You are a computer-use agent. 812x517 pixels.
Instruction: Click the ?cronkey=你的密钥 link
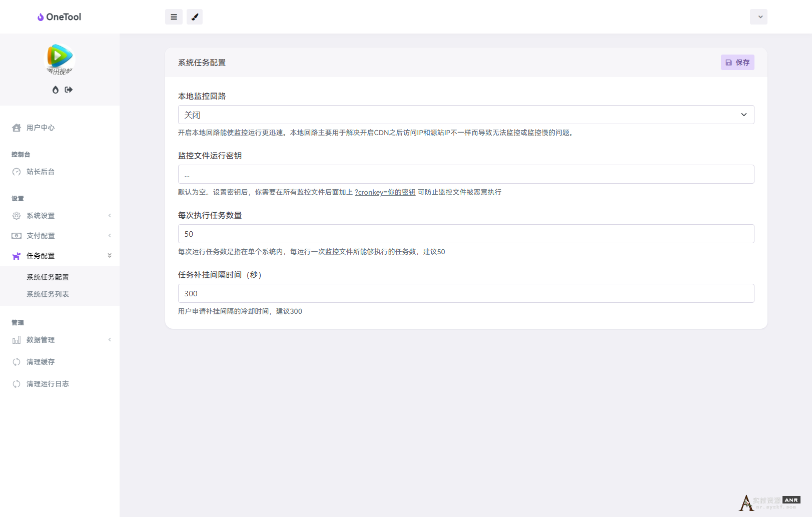(x=385, y=192)
